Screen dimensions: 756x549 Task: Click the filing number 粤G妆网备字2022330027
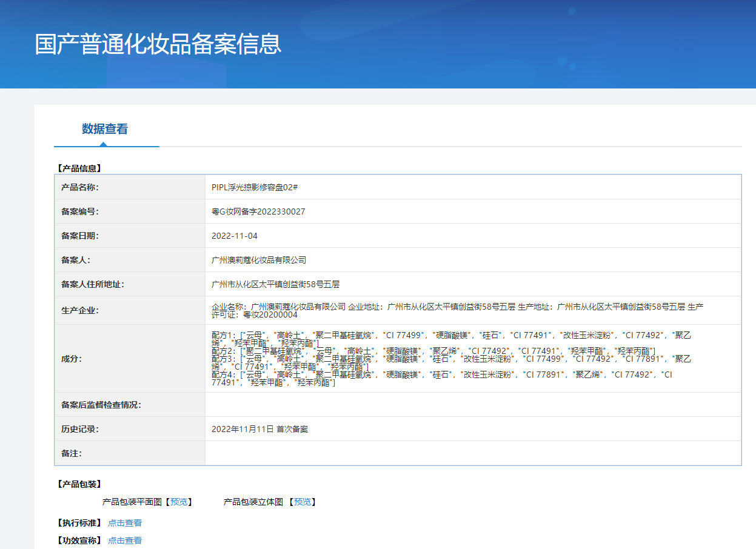tap(258, 211)
